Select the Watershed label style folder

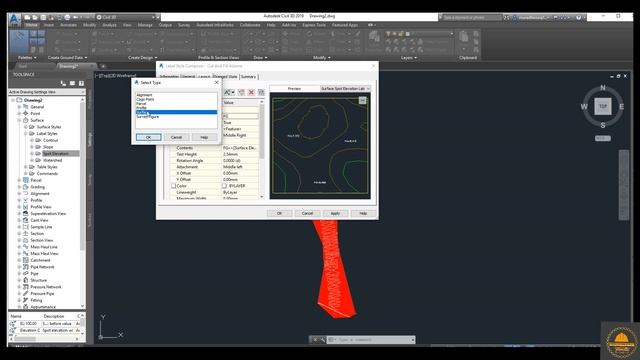click(52, 160)
